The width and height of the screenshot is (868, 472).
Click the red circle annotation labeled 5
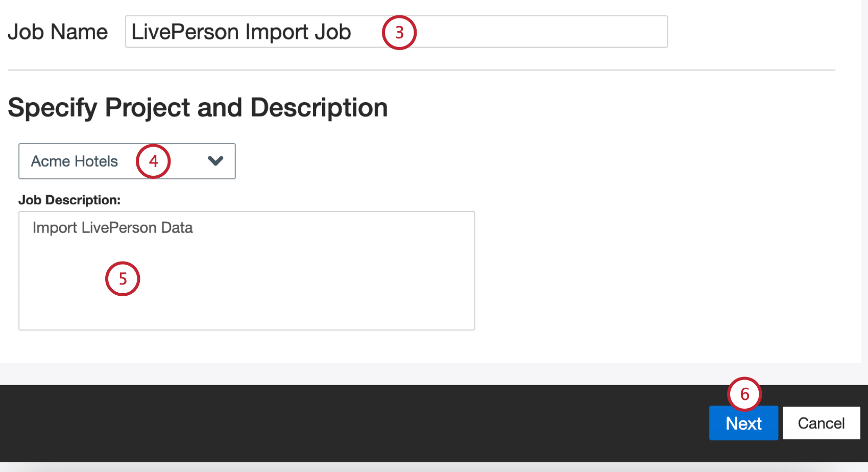(123, 279)
